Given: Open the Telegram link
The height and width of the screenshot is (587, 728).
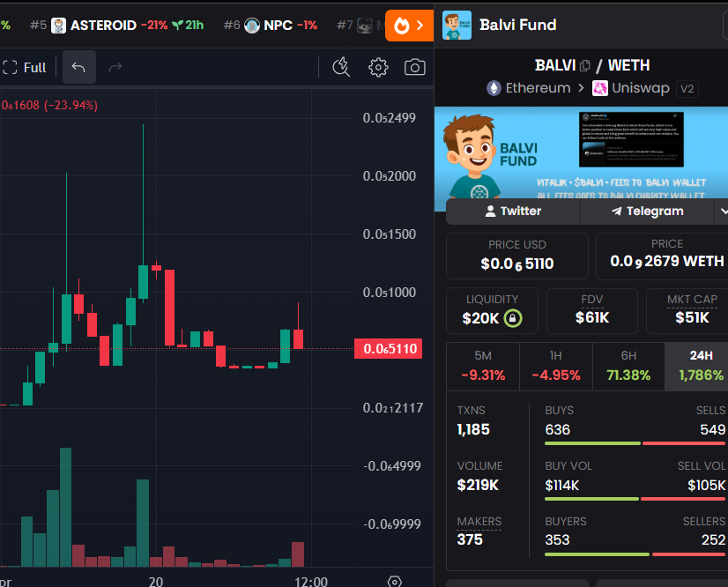Looking at the screenshot, I should [x=647, y=211].
